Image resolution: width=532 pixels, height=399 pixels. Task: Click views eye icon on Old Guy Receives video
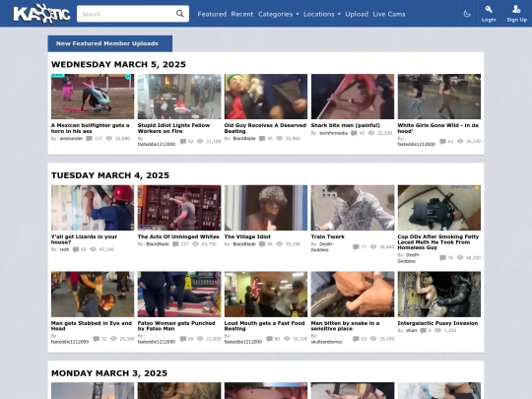tap(279, 139)
